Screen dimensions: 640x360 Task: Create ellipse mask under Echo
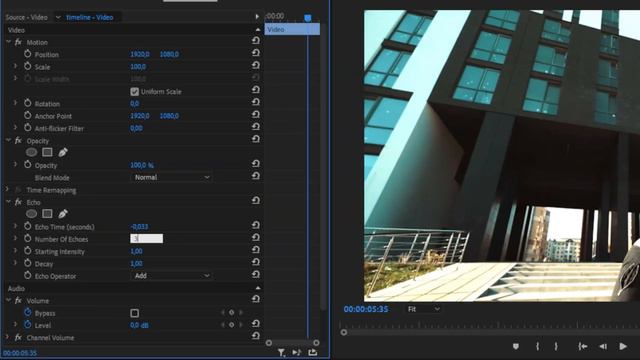[31, 213]
